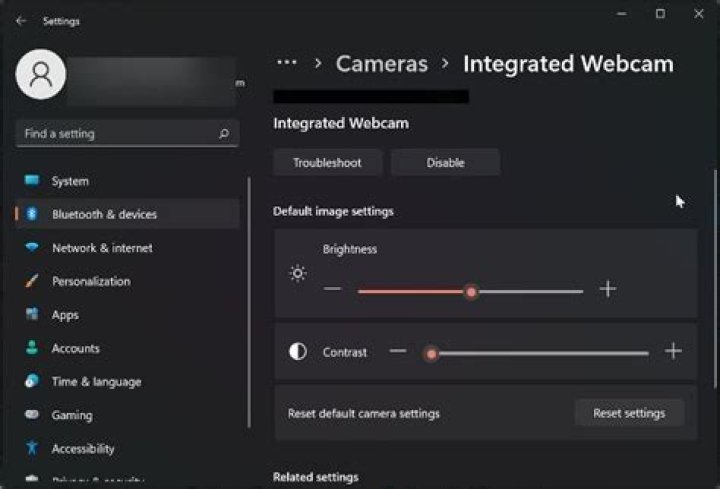Open the Cameras breadcrumb link
The width and height of the screenshot is (720, 489).
click(x=381, y=64)
